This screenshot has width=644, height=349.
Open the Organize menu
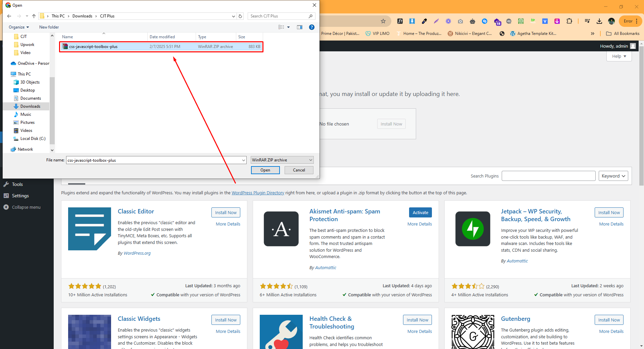[18, 27]
